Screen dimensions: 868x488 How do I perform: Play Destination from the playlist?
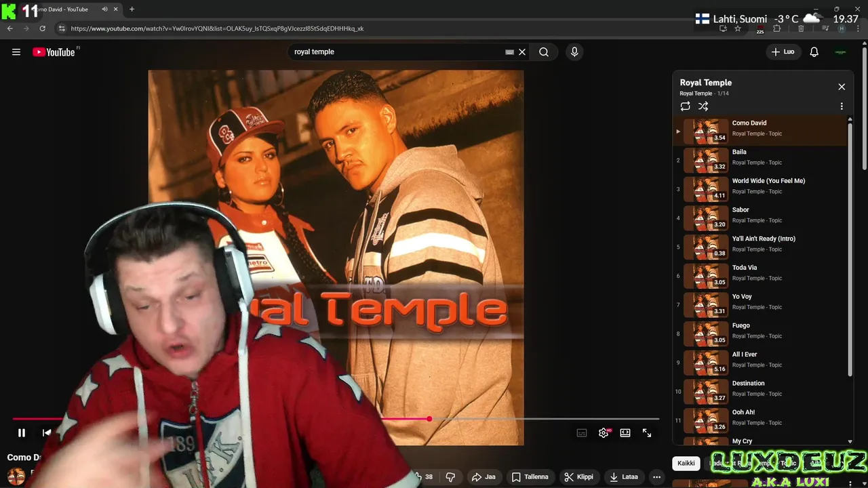[x=761, y=391]
